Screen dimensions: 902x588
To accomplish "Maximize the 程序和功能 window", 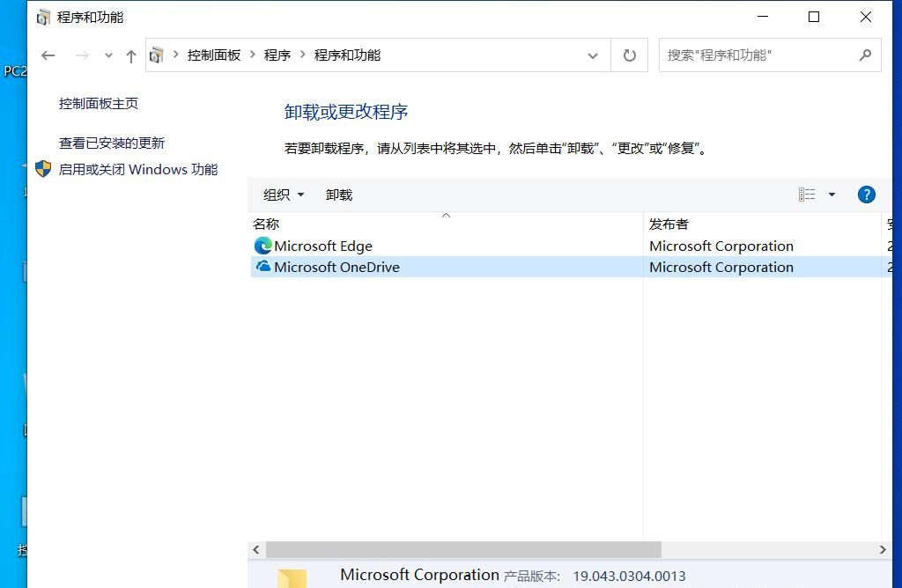I will pyautogui.click(x=813, y=17).
